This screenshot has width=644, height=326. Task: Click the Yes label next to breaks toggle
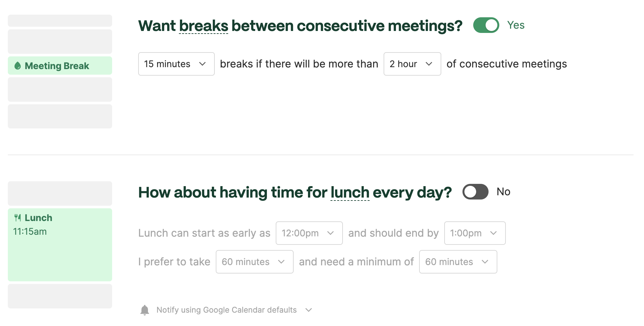(516, 25)
